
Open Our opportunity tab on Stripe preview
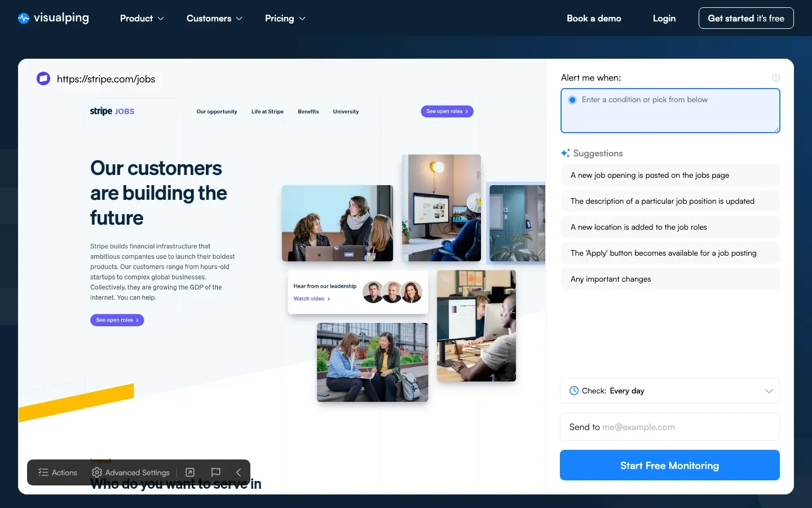[217, 111]
